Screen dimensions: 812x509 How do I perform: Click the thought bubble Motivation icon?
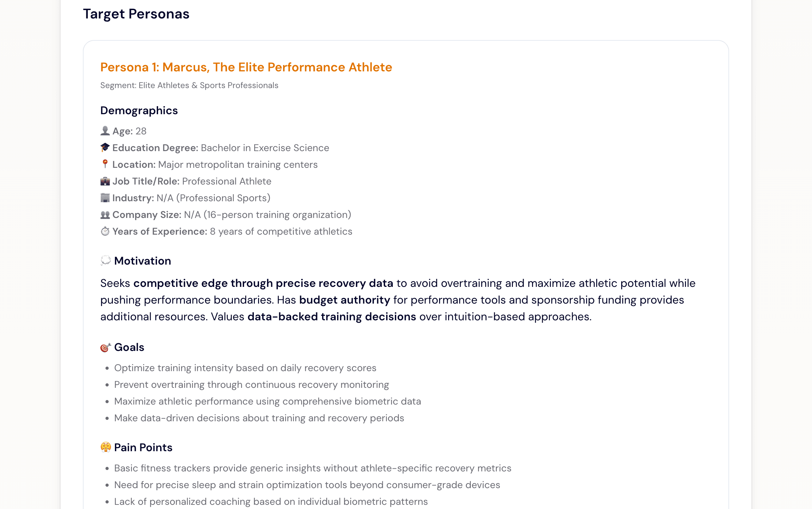tap(106, 261)
